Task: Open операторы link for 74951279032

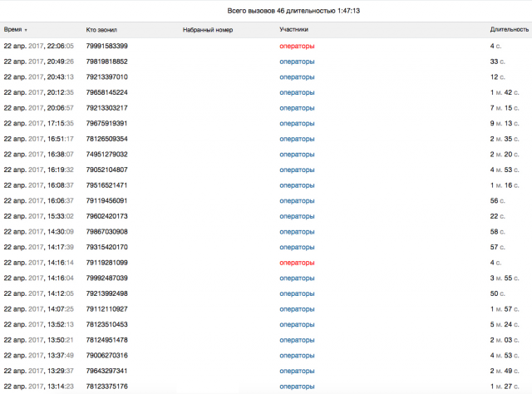Action: (x=297, y=155)
